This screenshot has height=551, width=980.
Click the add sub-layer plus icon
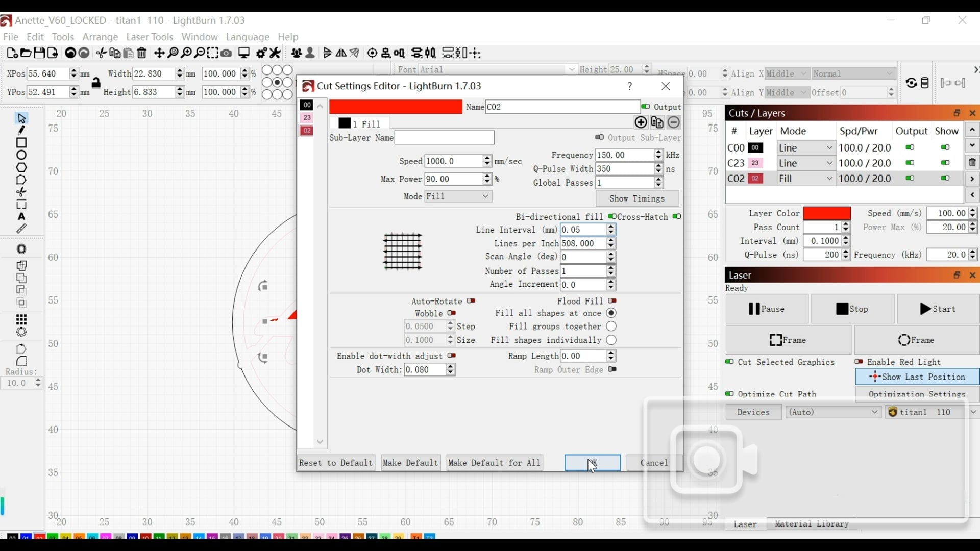click(x=641, y=122)
